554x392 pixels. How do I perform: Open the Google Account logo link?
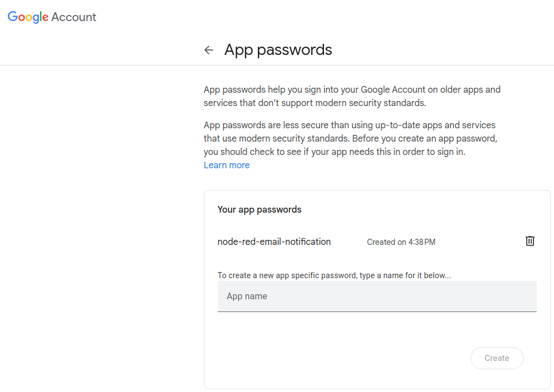point(52,17)
